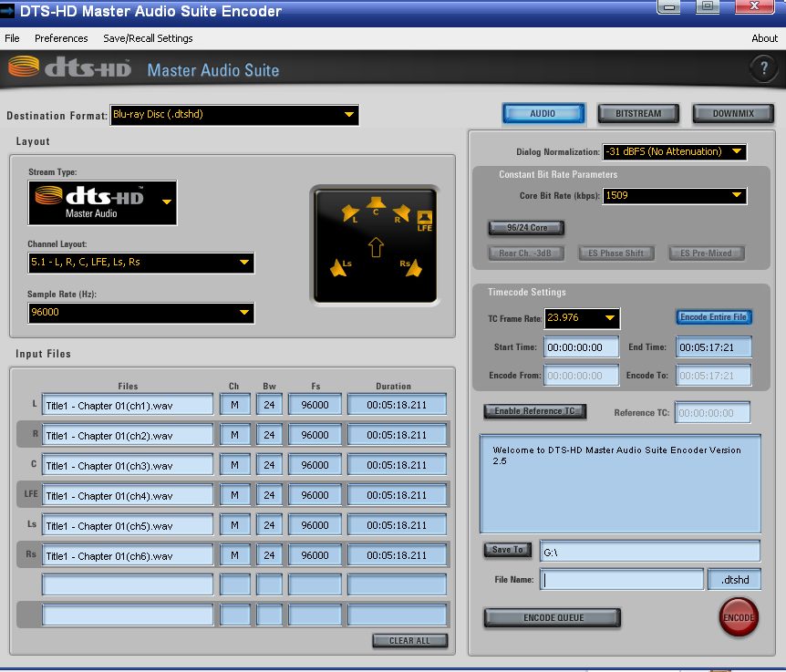The width and height of the screenshot is (786, 672).
Task: Switch to the AUDIO tab
Action: (x=543, y=113)
